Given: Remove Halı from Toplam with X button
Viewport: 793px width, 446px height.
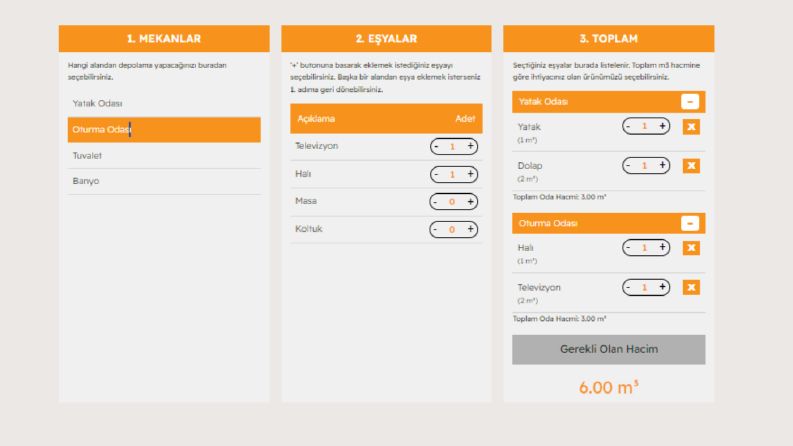Looking at the screenshot, I should (x=691, y=248).
